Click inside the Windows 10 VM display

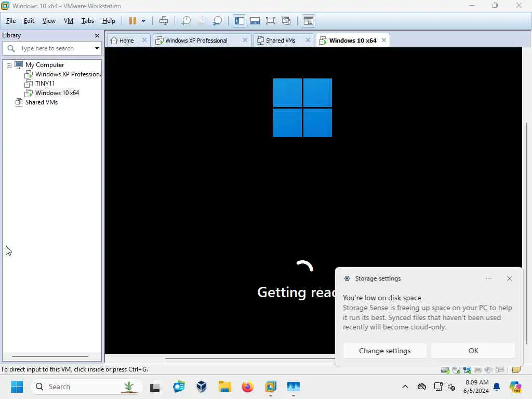313,200
